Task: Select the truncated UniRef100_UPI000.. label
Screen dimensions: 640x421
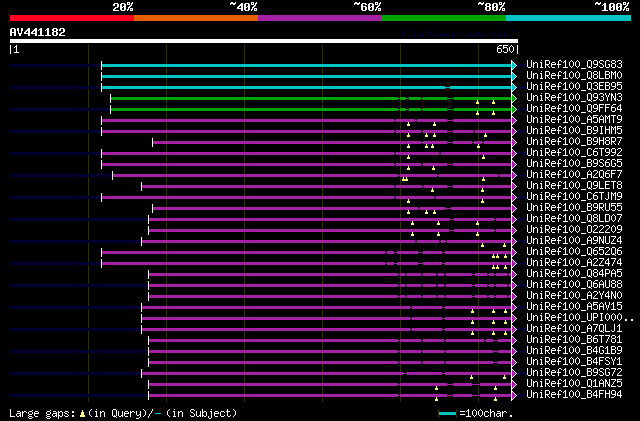Action: pos(580,318)
